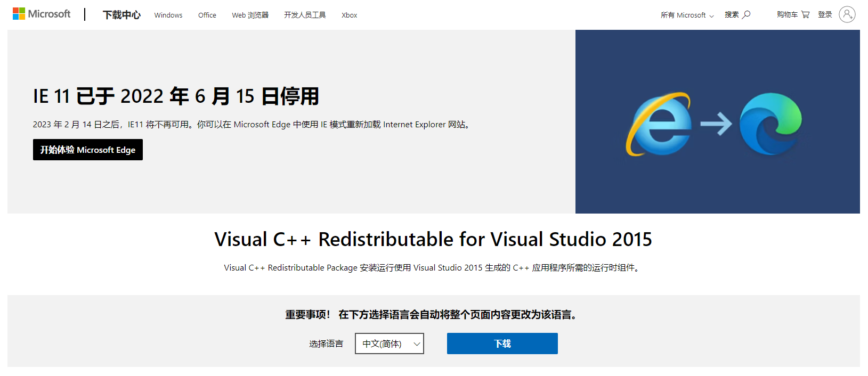The image size is (868, 376).
Task: Click 开始体验 Microsoft Edge button
Action: click(x=88, y=150)
